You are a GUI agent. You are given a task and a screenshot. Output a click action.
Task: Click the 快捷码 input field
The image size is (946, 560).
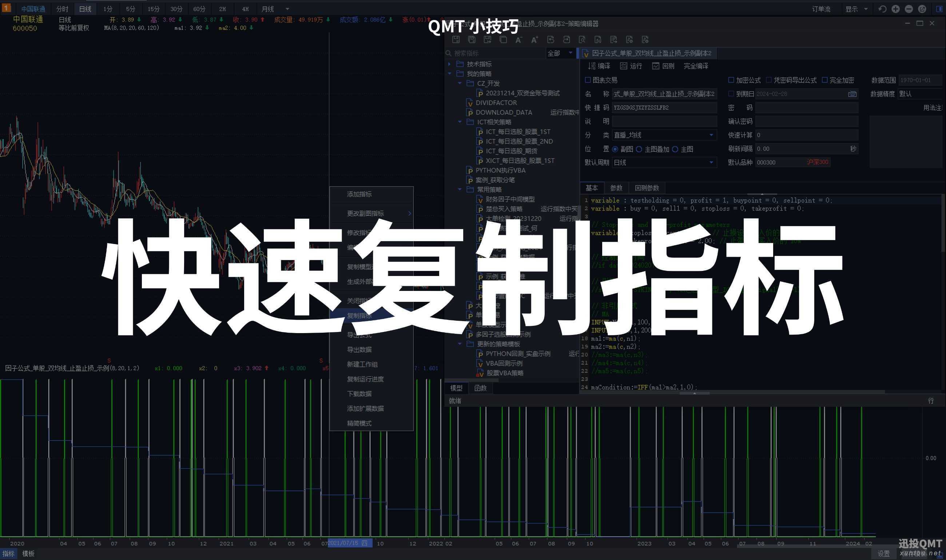point(664,108)
